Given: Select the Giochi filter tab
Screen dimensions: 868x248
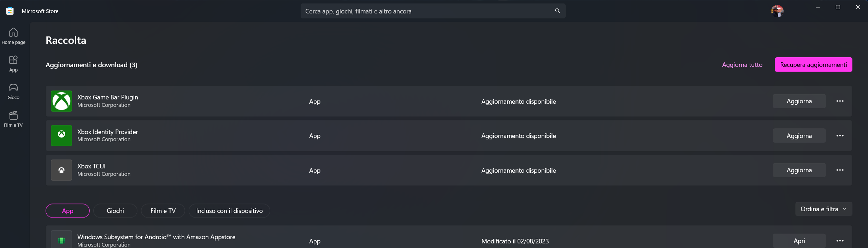Looking at the screenshot, I should 115,211.
